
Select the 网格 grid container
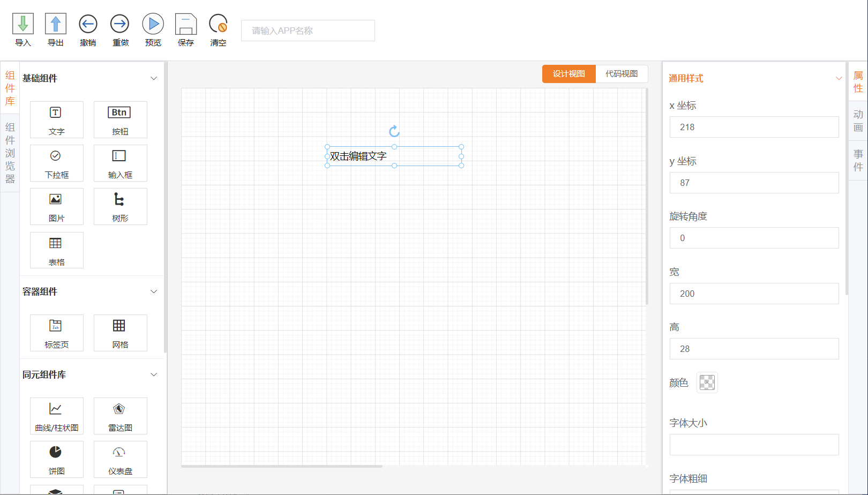pos(120,333)
